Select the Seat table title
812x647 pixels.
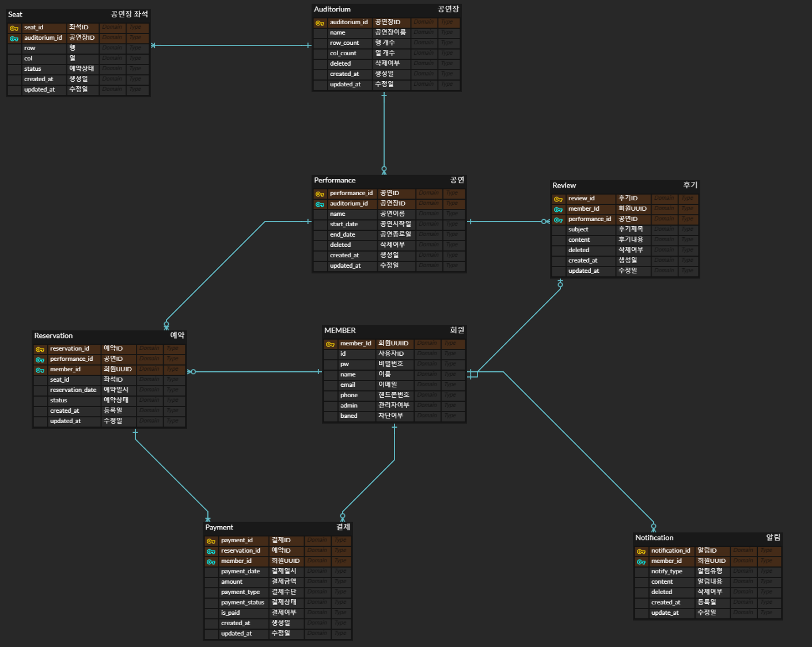pyautogui.click(x=16, y=14)
